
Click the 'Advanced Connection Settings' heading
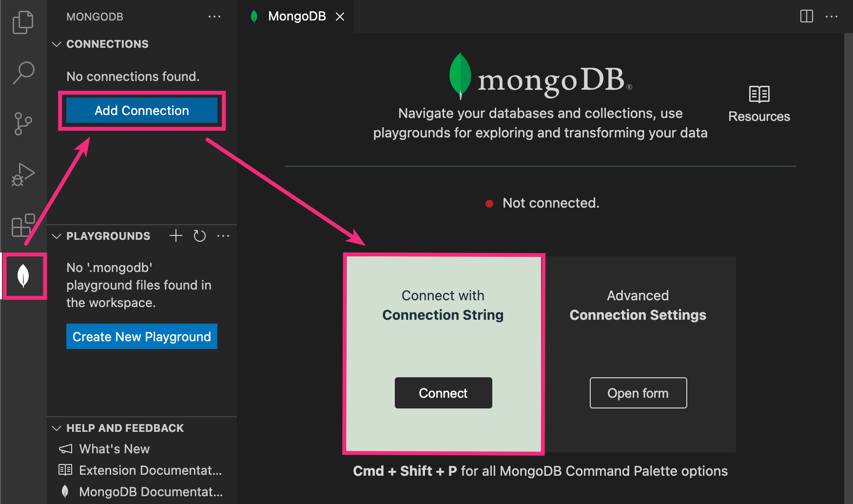click(638, 305)
